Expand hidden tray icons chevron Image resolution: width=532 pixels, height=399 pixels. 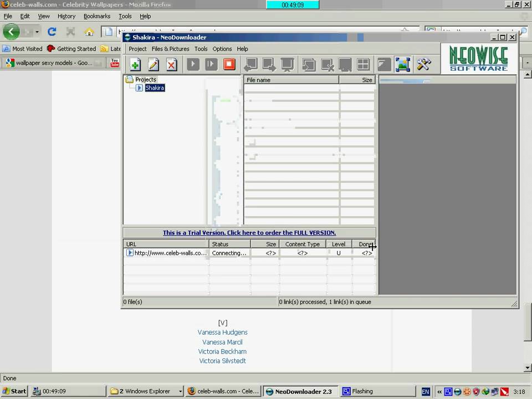(439, 392)
